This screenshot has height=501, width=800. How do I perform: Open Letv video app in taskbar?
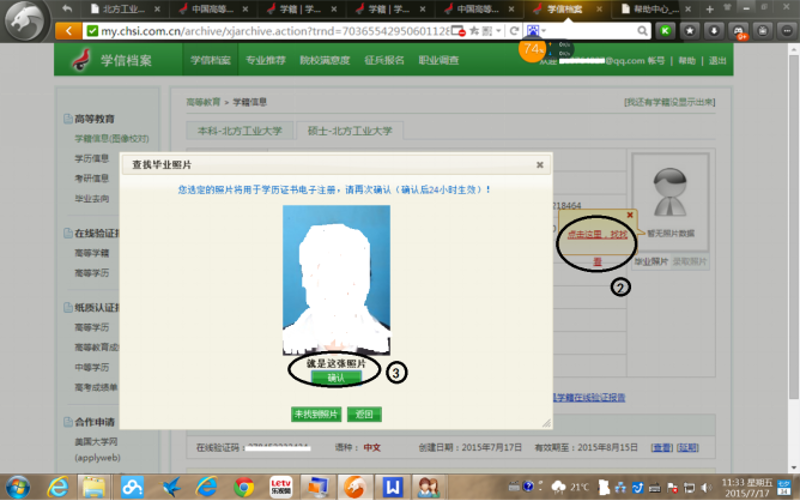click(281, 487)
